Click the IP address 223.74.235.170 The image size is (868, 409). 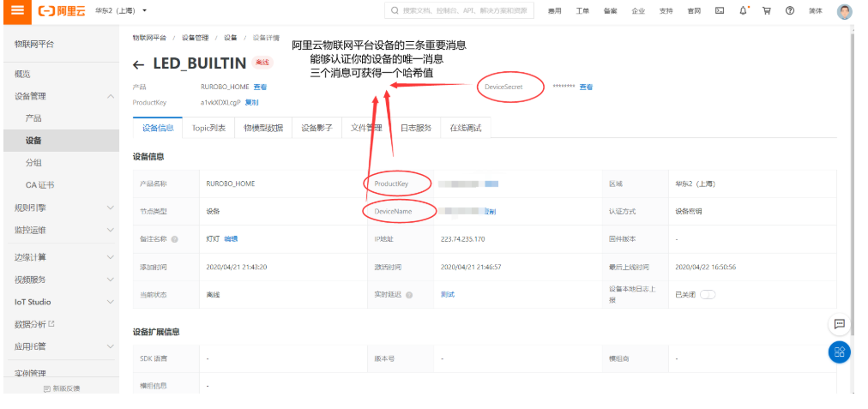pos(463,239)
